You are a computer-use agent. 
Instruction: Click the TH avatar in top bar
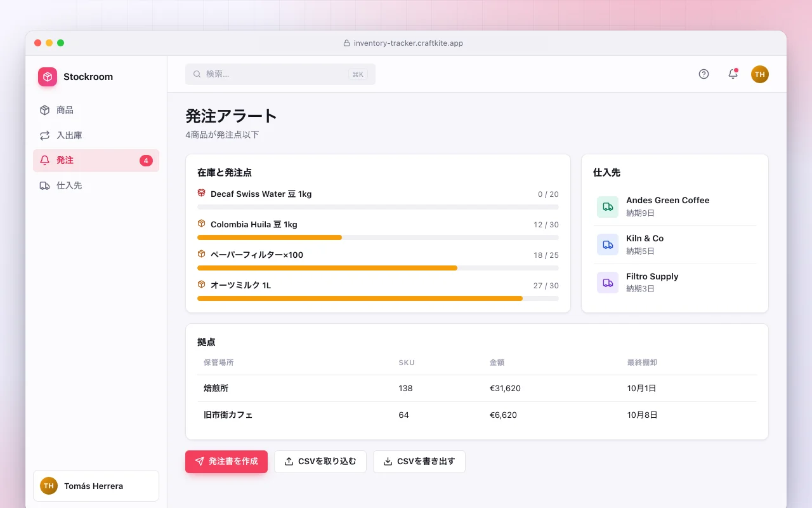pyautogui.click(x=760, y=74)
